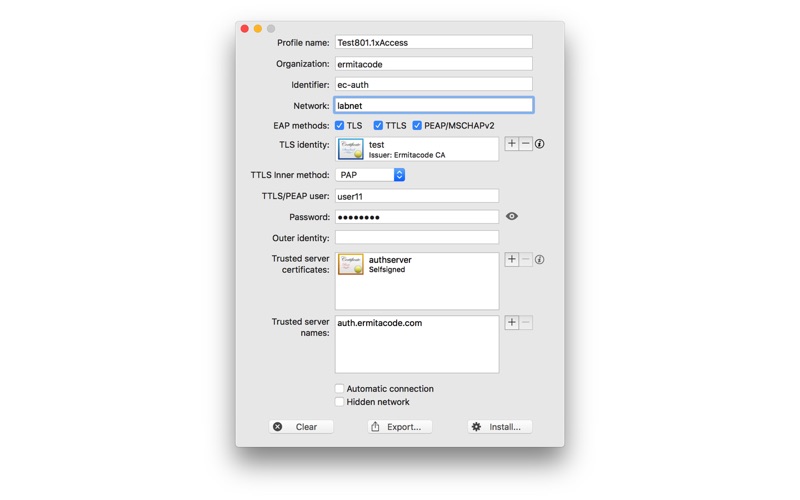Open the TTLS Inner method dropdown

coord(370,174)
